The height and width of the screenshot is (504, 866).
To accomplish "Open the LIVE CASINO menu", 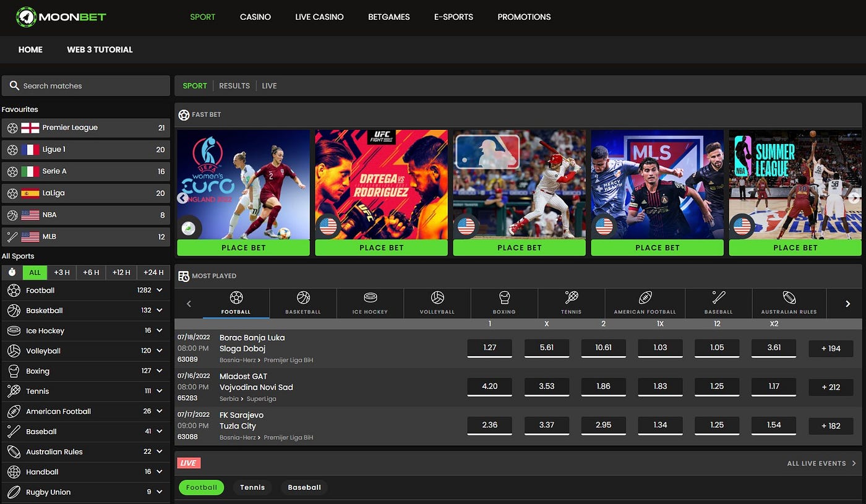I will coord(319,17).
